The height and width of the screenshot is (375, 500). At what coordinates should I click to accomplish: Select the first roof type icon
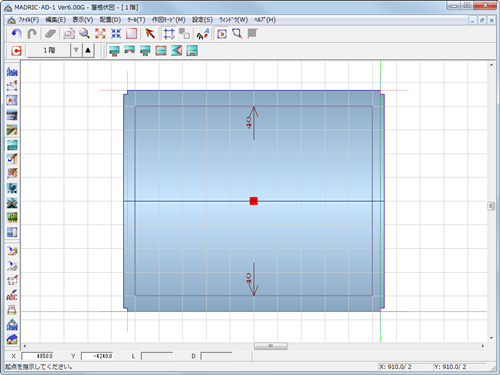tap(114, 51)
